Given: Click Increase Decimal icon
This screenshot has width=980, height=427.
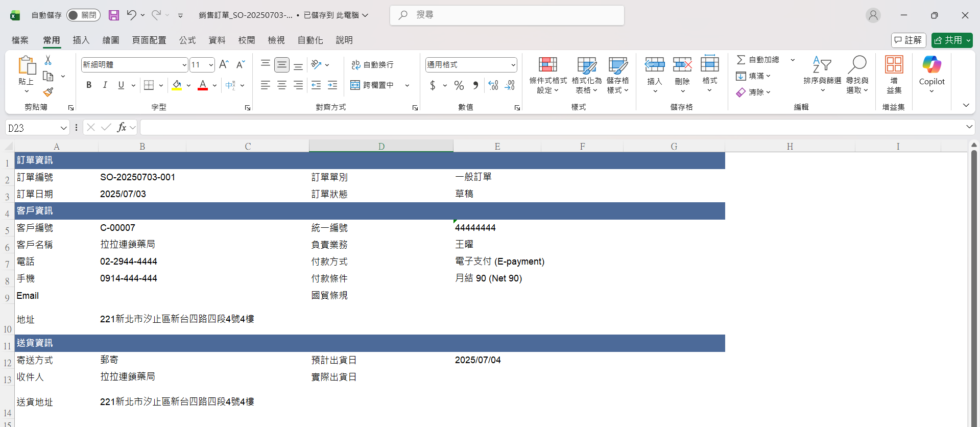Looking at the screenshot, I should (493, 85).
